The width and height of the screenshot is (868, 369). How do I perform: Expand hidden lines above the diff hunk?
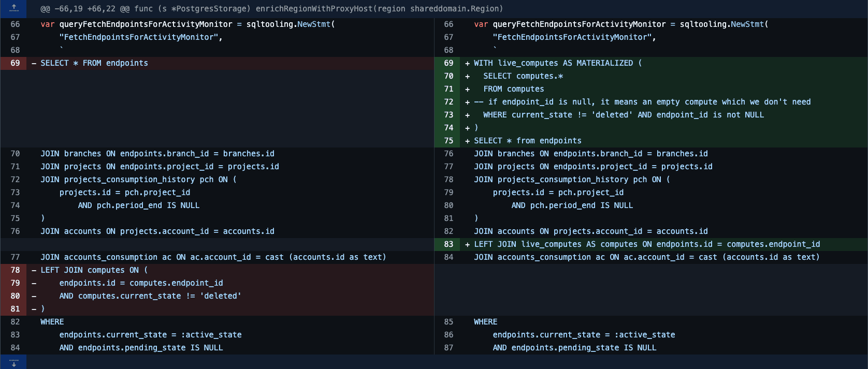coord(13,8)
